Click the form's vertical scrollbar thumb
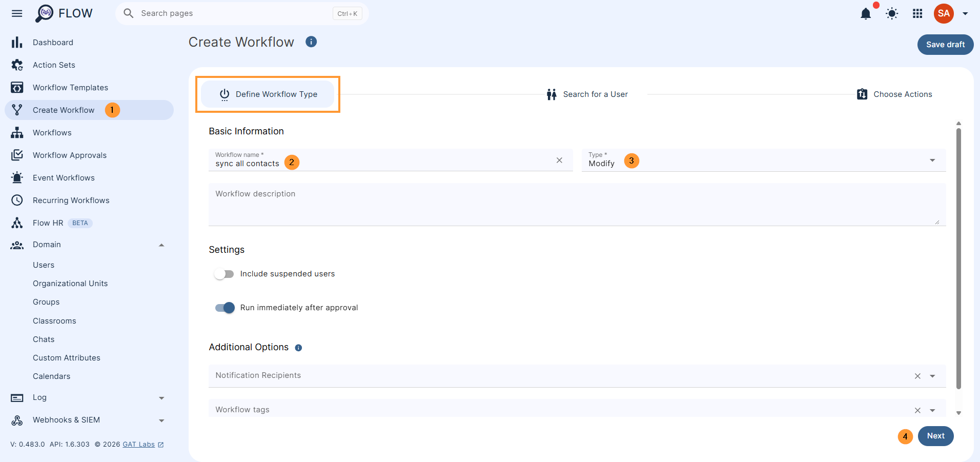Viewport: 980px width, 462px height. [x=958, y=259]
